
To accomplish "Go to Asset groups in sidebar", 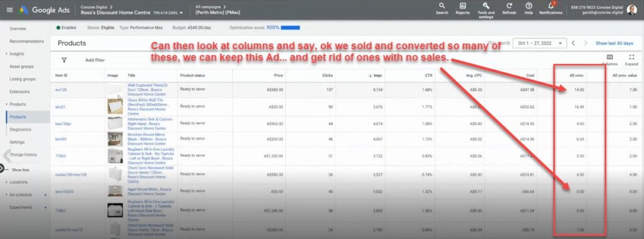I will point(21,67).
